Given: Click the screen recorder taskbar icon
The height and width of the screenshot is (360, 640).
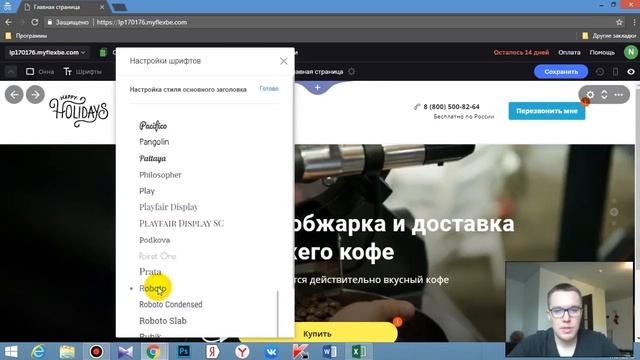Looking at the screenshot, I should click(97, 351).
